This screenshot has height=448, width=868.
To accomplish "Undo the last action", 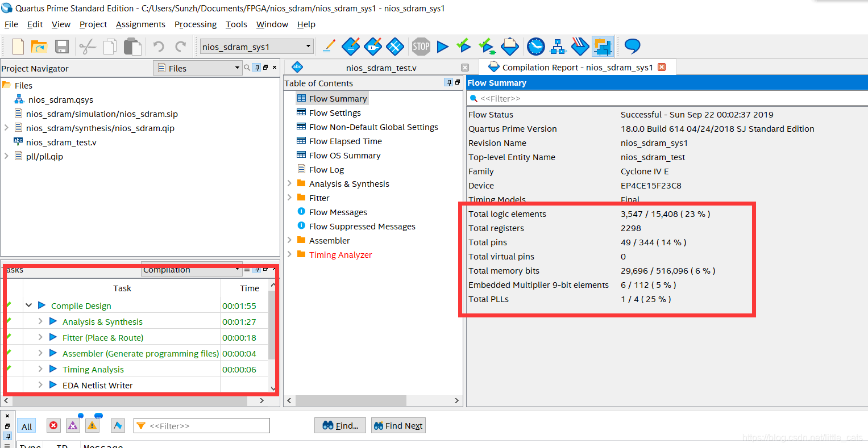I will coord(158,47).
